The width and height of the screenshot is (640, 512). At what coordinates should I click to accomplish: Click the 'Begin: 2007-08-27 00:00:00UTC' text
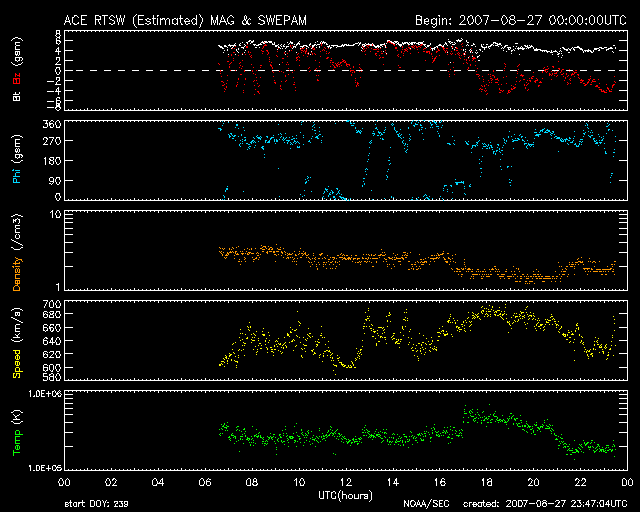coord(521,20)
